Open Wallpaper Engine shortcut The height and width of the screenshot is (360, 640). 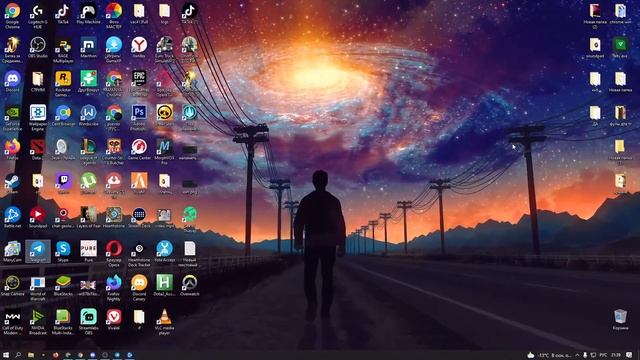(38, 118)
